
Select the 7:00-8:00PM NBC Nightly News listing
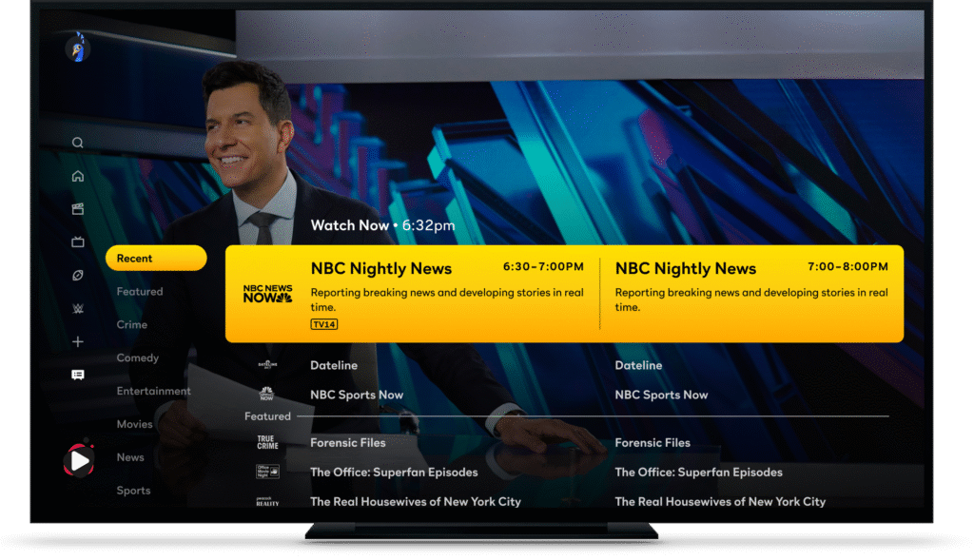[751, 292]
